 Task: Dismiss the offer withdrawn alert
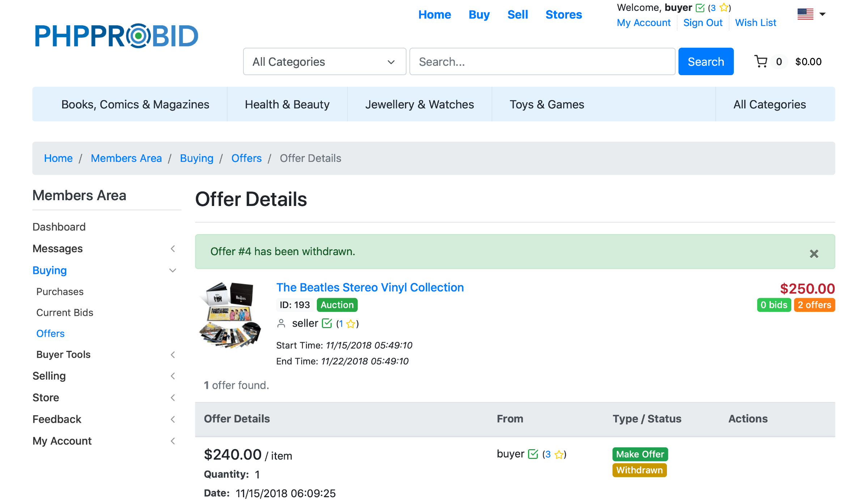point(814,254)
